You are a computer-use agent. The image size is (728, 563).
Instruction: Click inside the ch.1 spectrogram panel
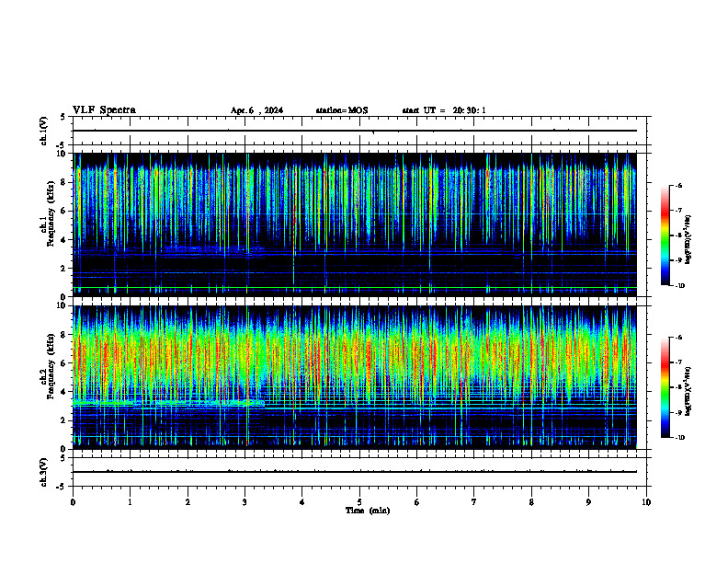coord(355,224)
